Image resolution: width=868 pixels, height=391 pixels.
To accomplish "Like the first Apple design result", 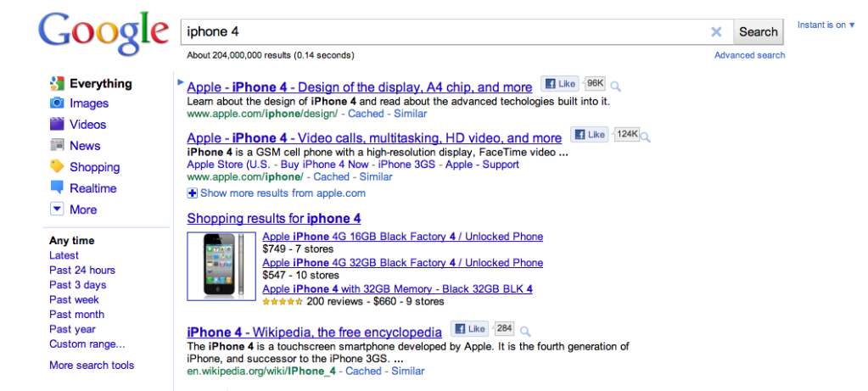I will 560,84.
